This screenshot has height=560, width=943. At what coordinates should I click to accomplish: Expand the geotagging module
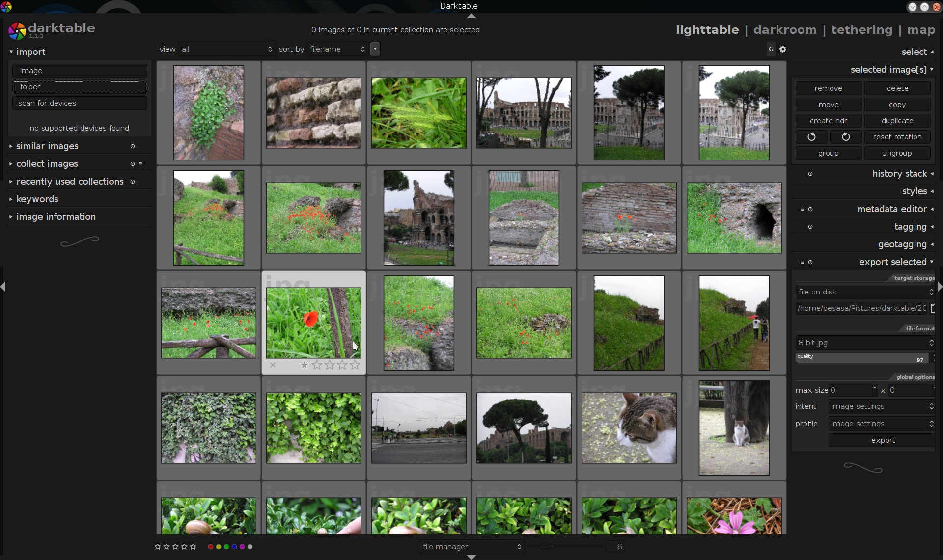click(x=903, y=244)
